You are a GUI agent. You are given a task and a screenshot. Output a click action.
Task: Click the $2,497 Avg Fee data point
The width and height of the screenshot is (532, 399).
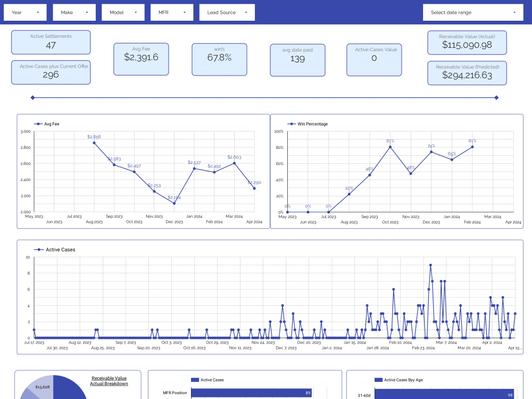(x=134, y=172)
